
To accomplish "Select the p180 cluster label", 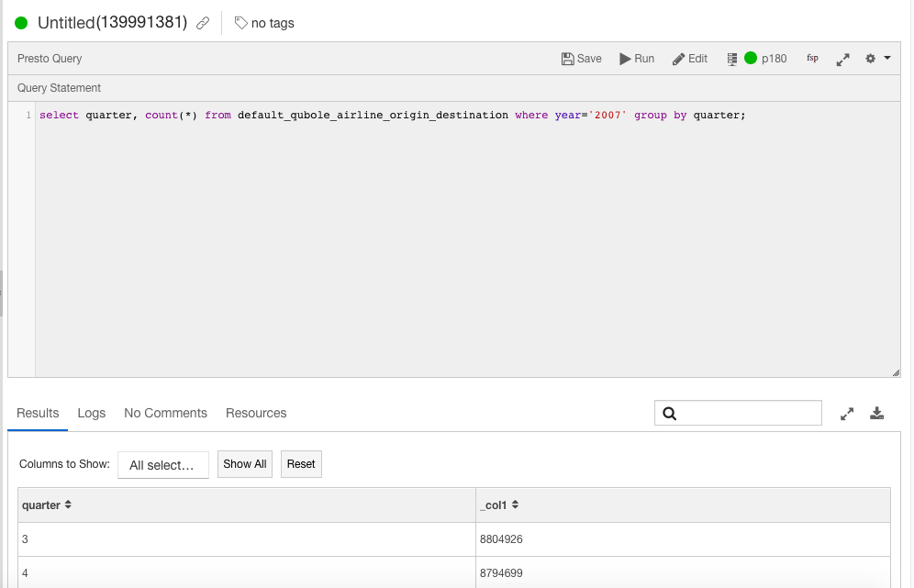I will coord(775,59).
